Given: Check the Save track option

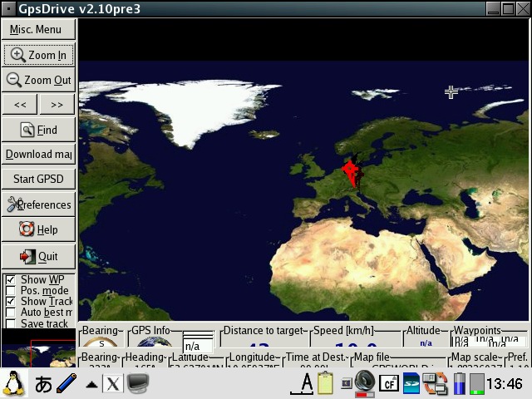Looking at the screenshot, I should 11,323.
